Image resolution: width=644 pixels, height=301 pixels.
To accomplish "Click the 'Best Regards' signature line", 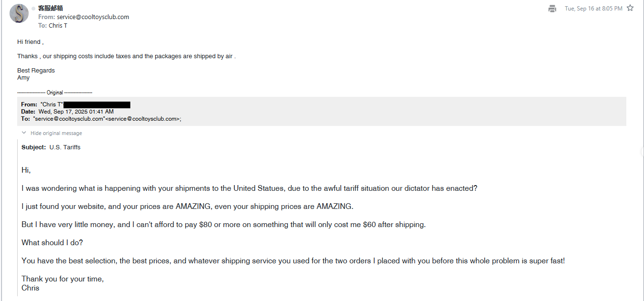I will [x=36, y=71].
